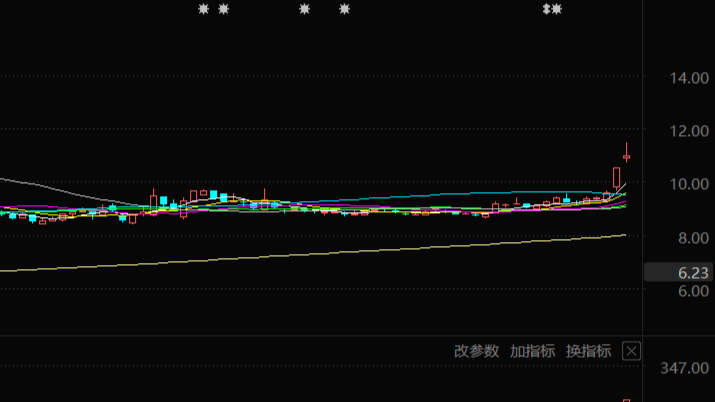Image resolution: width=715 pixels, height=402 pixels.
Task: Click the 347.00 indicator axis value
Action: tap(684, 368)
